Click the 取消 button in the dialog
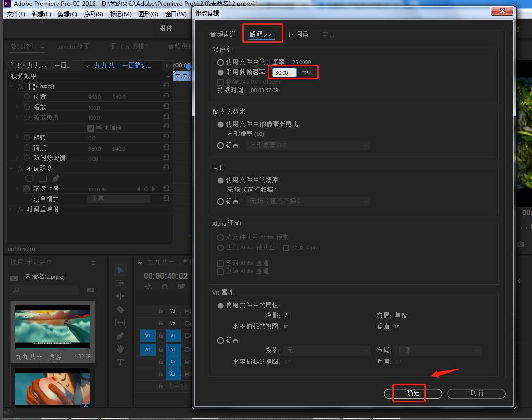This screenshot has width=532, height=420. click(x=476, y=393)
